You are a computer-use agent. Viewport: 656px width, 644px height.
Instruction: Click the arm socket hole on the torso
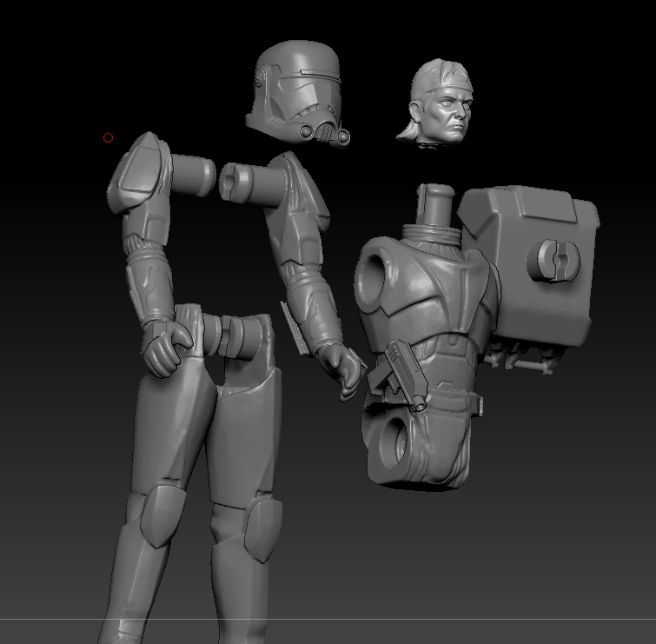point(373,279)
